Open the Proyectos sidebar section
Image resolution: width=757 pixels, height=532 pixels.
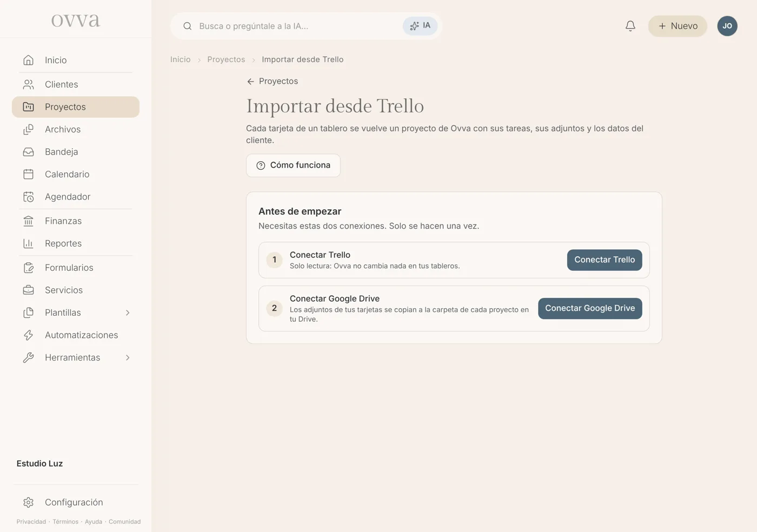[x=76, y=107]
